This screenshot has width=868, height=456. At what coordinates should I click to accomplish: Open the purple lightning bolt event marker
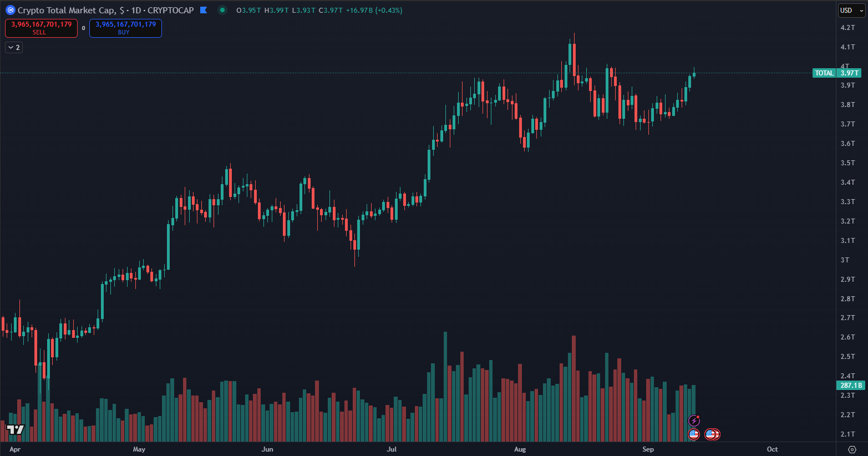pos(694,420)
